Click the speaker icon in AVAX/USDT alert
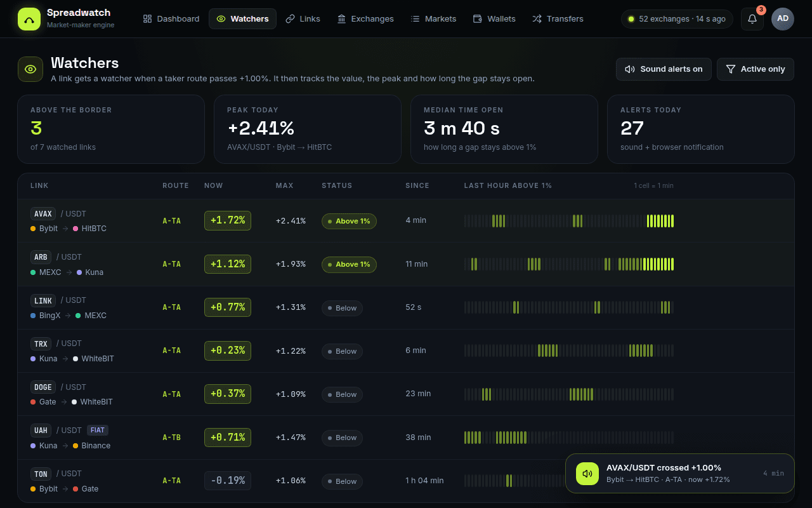This screenshot has height=508, width=812. (587, 473)
